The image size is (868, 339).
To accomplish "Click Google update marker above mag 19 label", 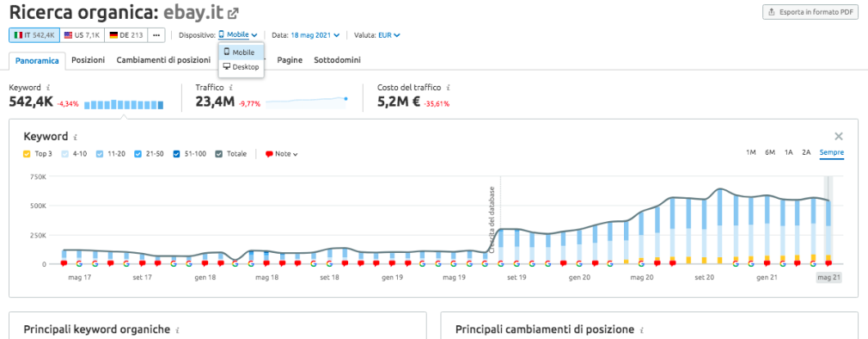I will point(454,263).
